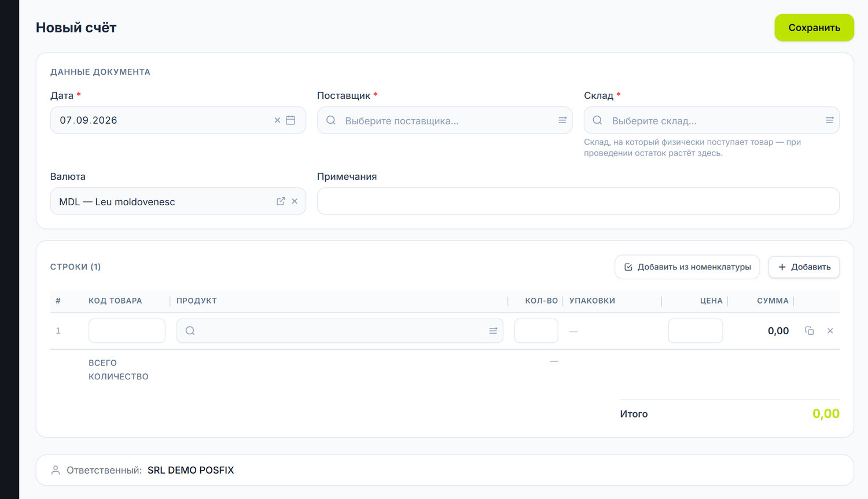Delete line row 1
The image size is (868, 499).
coord(830,331)
